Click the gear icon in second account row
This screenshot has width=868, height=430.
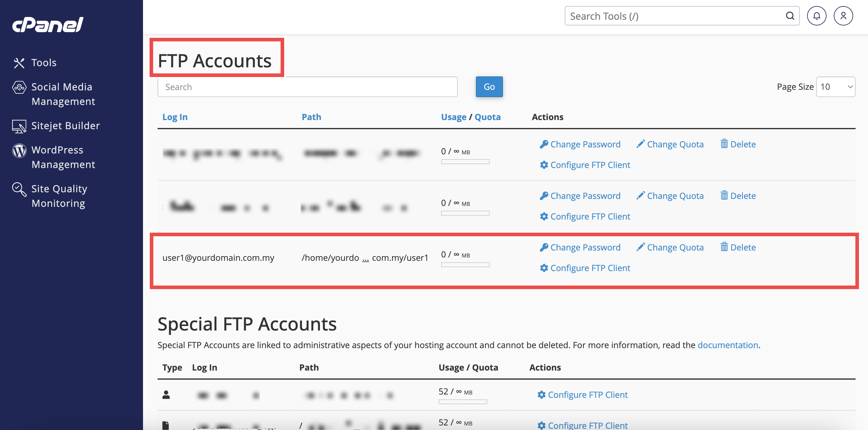coord(544,216)
